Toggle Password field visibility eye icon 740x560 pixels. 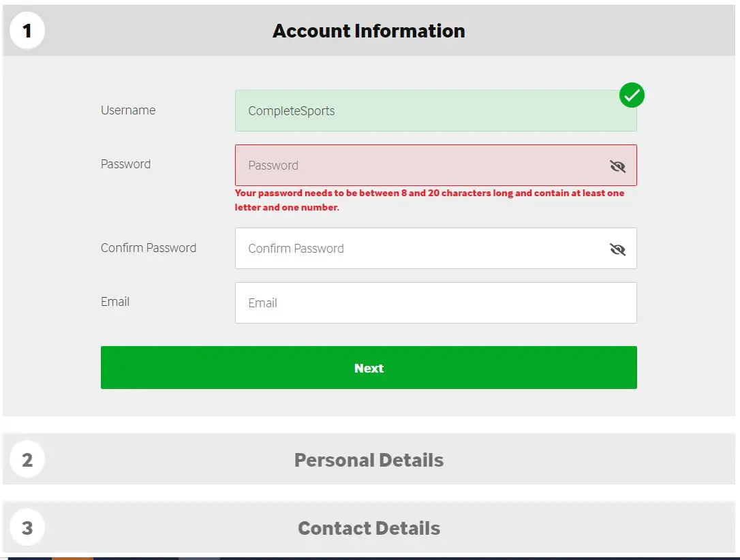point(617,166)
